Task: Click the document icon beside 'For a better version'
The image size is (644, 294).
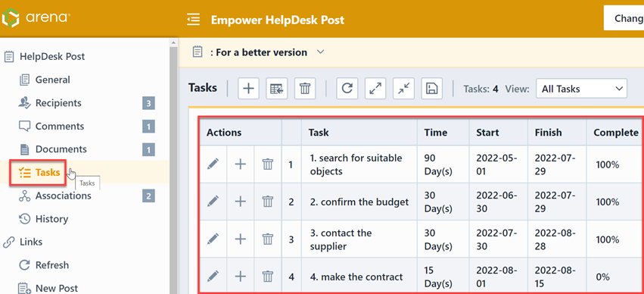Action: pos(198,52)
